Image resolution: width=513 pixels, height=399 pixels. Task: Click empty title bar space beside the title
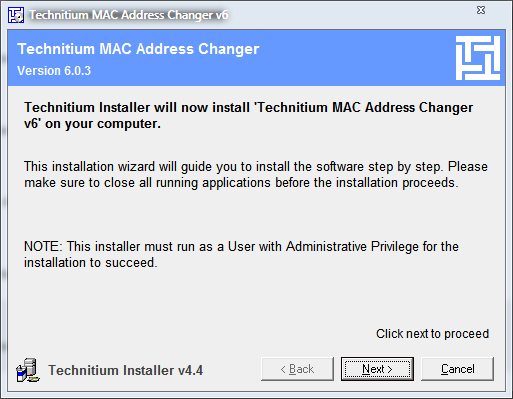pyautogui.click(x=350, y=15)
